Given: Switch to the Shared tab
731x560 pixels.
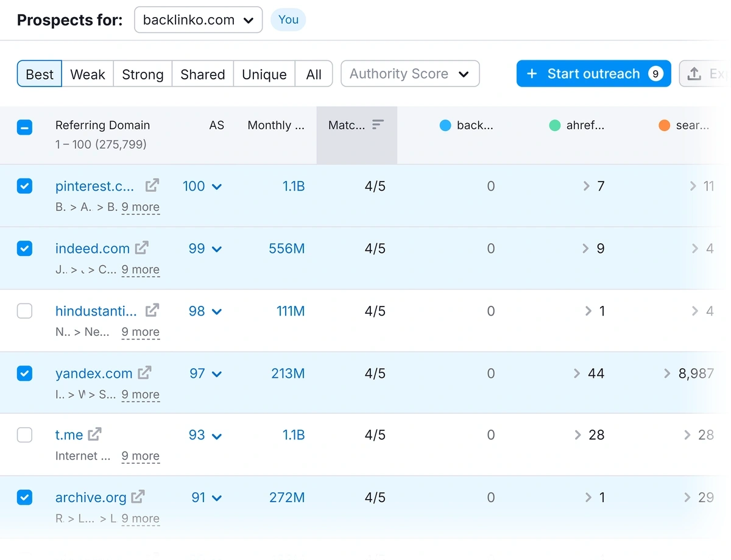Looking at the screenshot, I should pos(203,74).
